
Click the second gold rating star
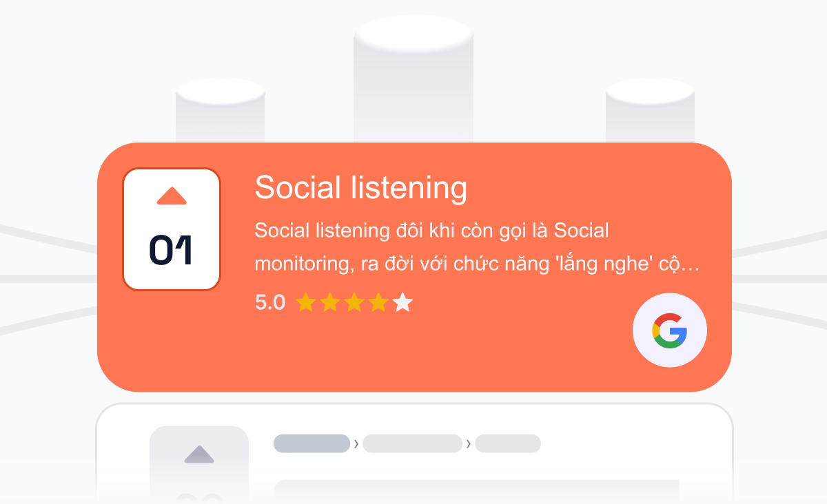[330, 302]
